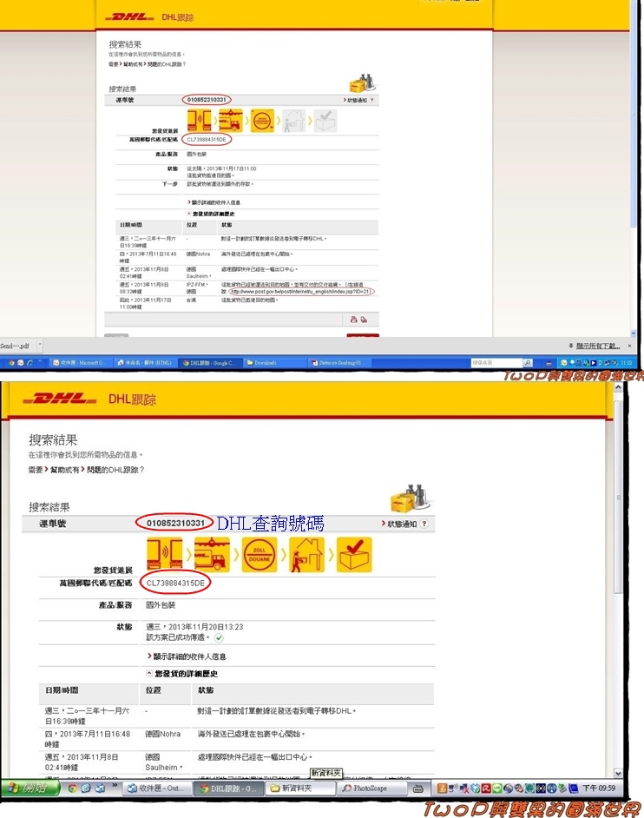Click the DHL logo in upper window

129,17
